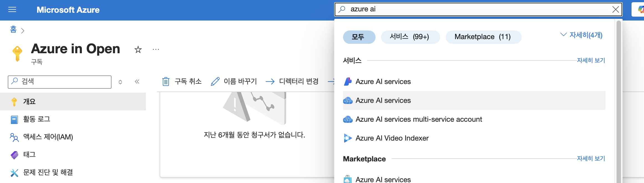This screenshot has height=183, width=644.
Task: Expand 자세히(4개) more filters
Action: [x=581, y=35]
